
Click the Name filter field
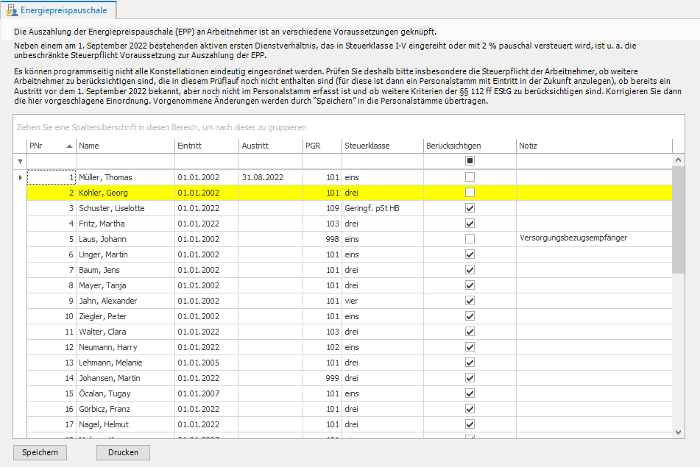(125, 161)
